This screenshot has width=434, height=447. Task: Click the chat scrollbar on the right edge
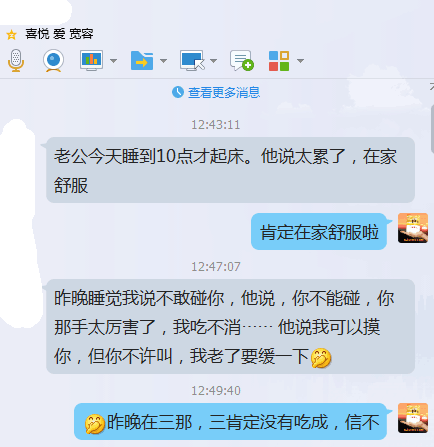[x=432, y=128]
